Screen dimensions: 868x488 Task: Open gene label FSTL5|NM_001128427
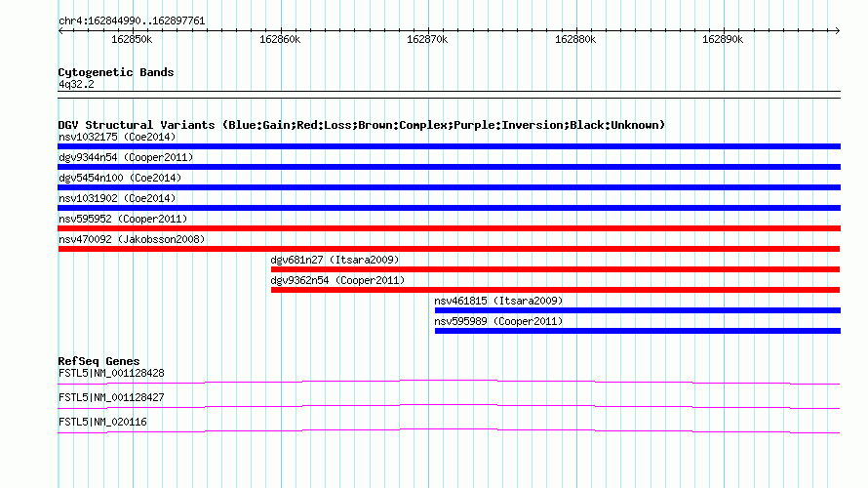tap(111, 397)
